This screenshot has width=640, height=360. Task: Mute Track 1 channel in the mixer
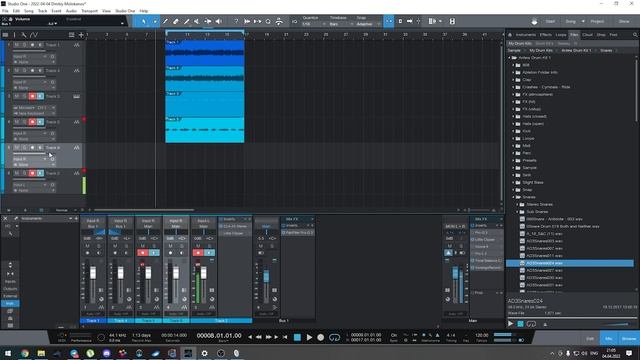coord(87,246)
